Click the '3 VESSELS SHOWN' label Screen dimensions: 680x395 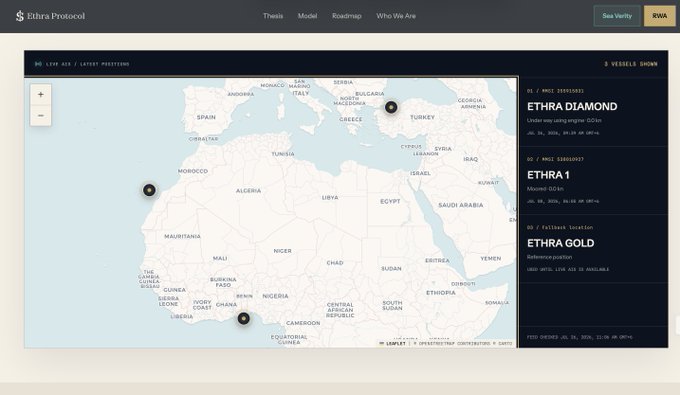click(631, 64)
